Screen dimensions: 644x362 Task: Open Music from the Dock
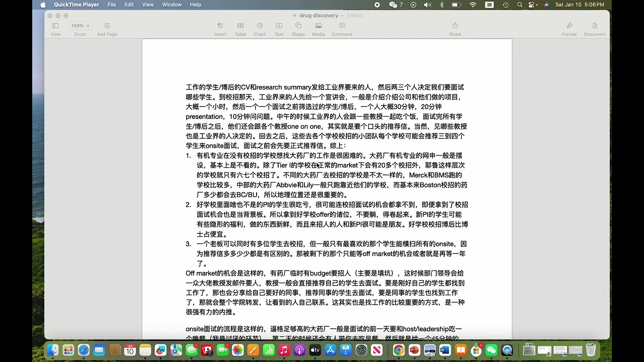(284, 350)
